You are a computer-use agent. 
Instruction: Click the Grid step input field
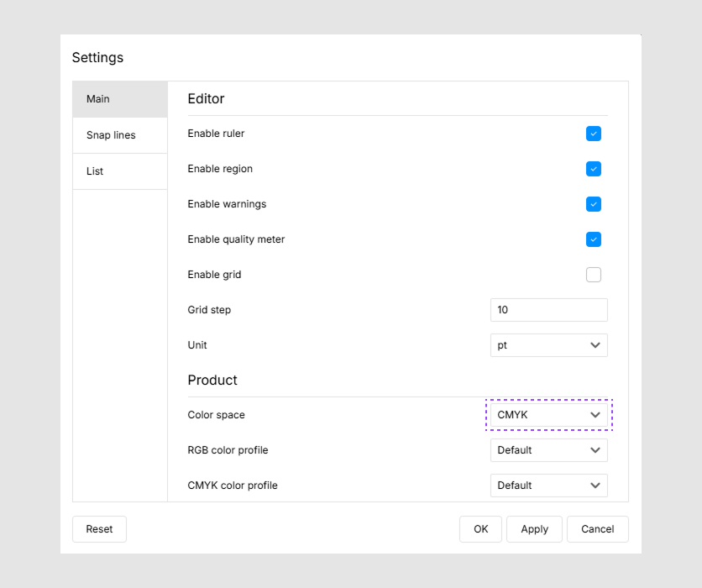[548, 310]
